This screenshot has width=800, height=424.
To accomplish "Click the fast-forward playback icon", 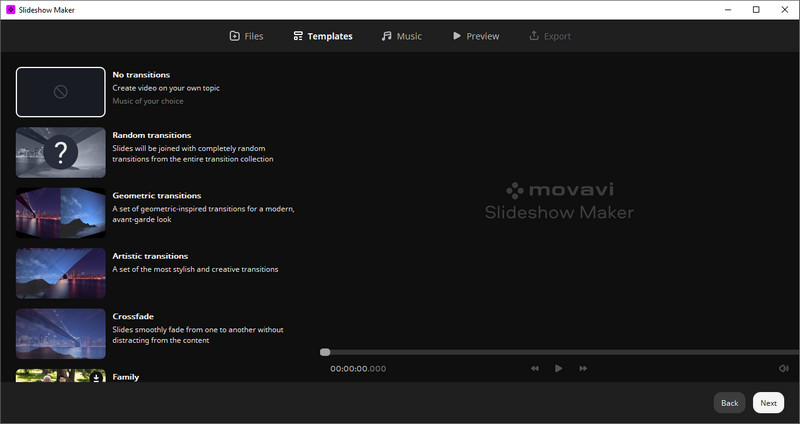I will [x=583, y=369].
